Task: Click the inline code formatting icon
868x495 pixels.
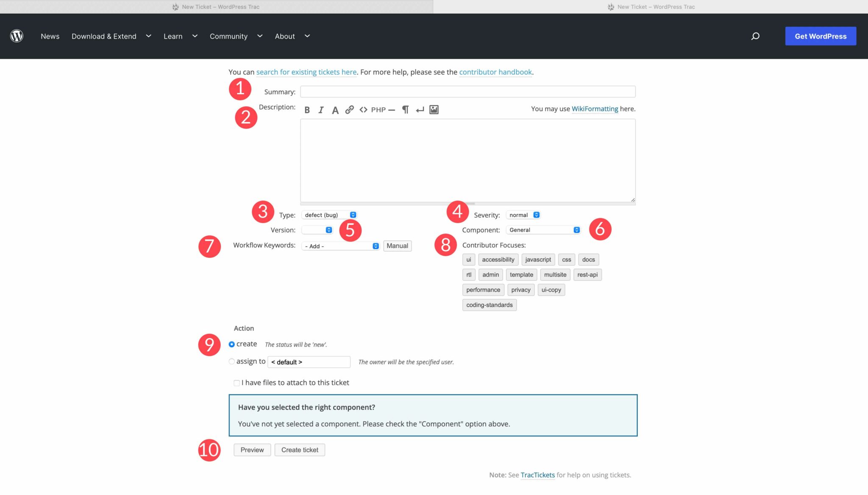Action: 363,110
